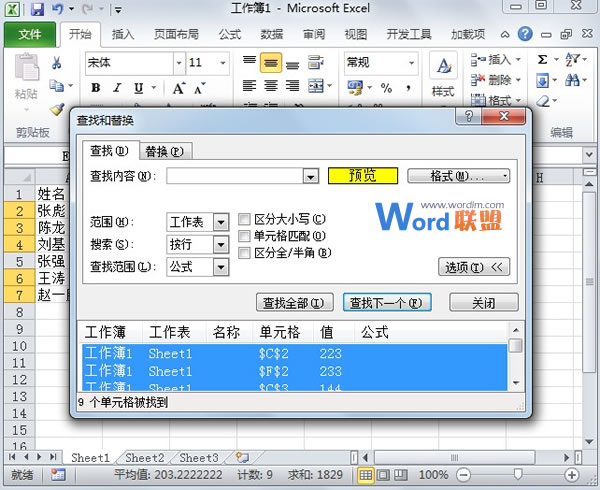Click the yellow 预览 format preview swatch
The image size is (600, 490).
(362, 176)
